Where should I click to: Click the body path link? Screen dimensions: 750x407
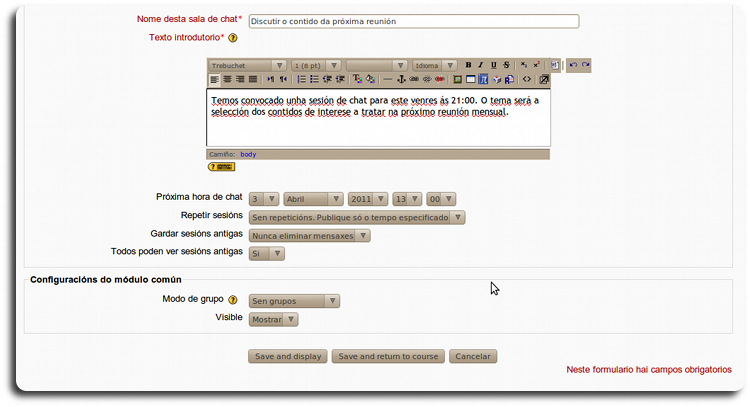pos(248,154)
